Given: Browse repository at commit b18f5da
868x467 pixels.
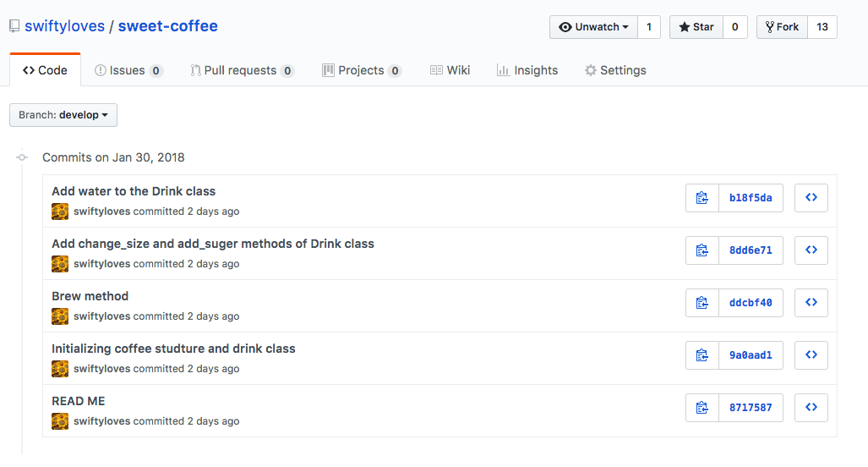Looking at the screenshot, I should click(x=811, y=198).
